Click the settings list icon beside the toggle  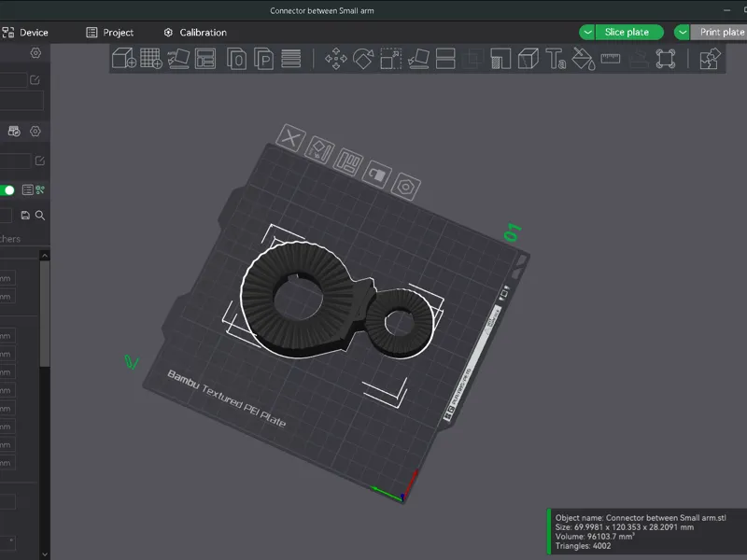coord(28,190)
